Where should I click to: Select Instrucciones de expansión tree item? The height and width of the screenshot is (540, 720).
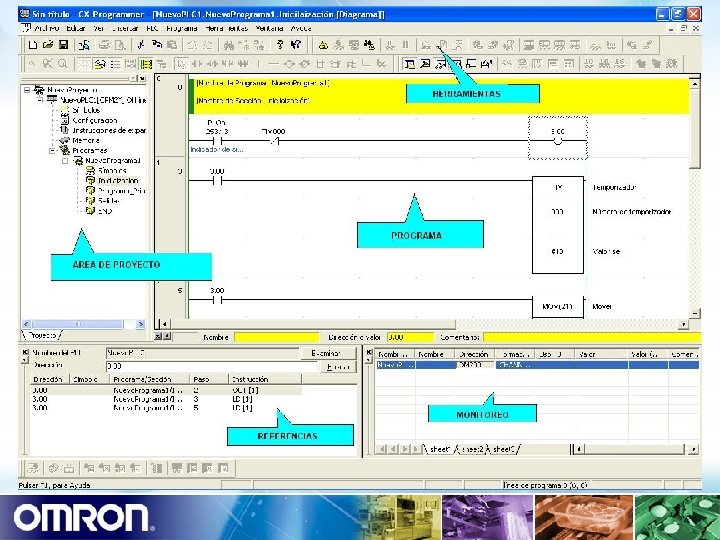pos(109,130)
